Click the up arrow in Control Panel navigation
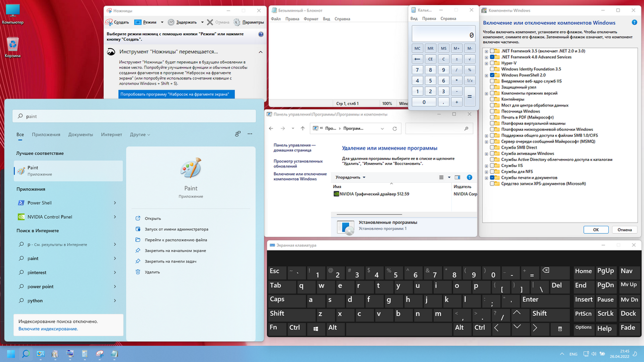644x362 pixels. [x=302, y=129]
